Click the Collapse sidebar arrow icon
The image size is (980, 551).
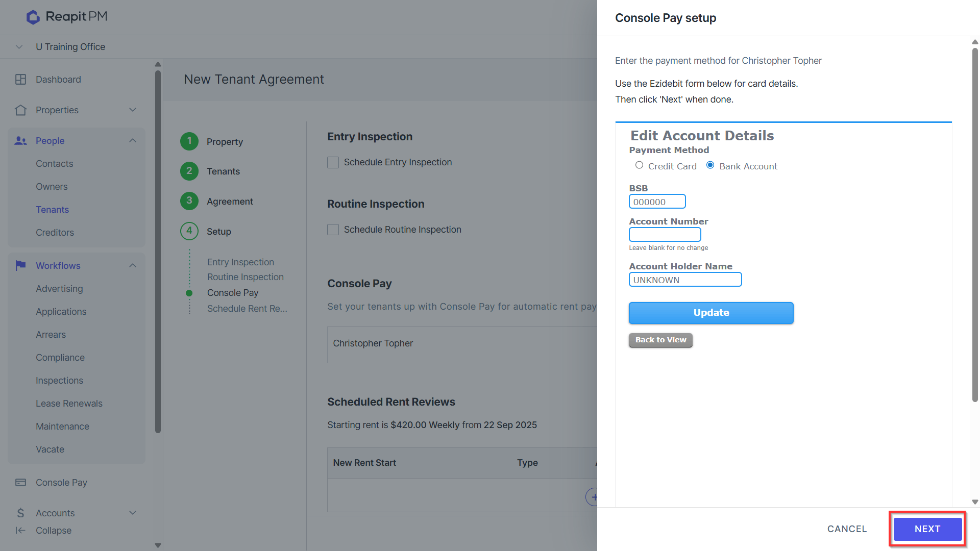(x=20, y=531)
